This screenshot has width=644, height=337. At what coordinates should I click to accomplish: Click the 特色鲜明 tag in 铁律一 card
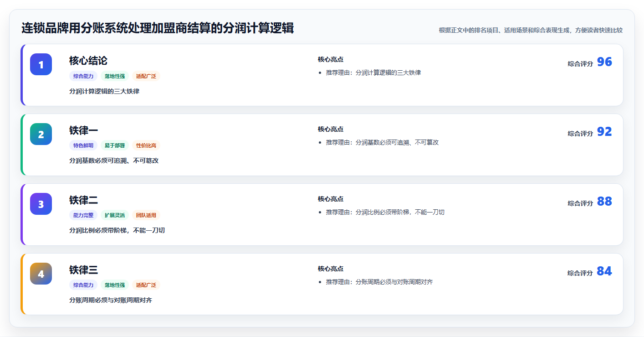pyautogui.click(x=83, y=145)
